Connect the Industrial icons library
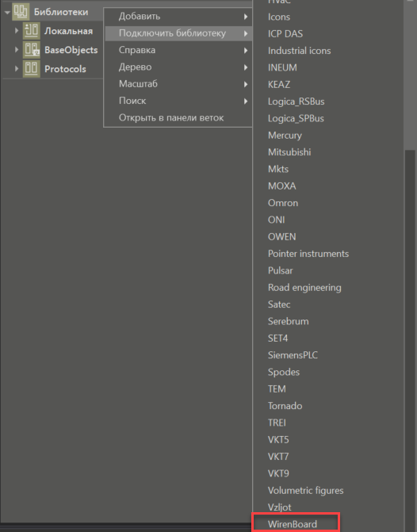Image resolution: width=417 pixels, height=532 pixels. [x=299, y=51]
